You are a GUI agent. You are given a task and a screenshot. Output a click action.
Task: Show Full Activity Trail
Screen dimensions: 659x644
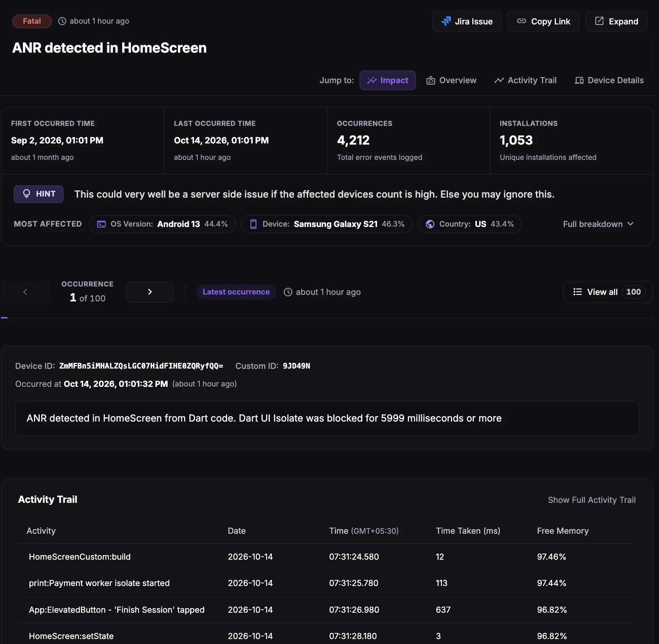(592, 500)
